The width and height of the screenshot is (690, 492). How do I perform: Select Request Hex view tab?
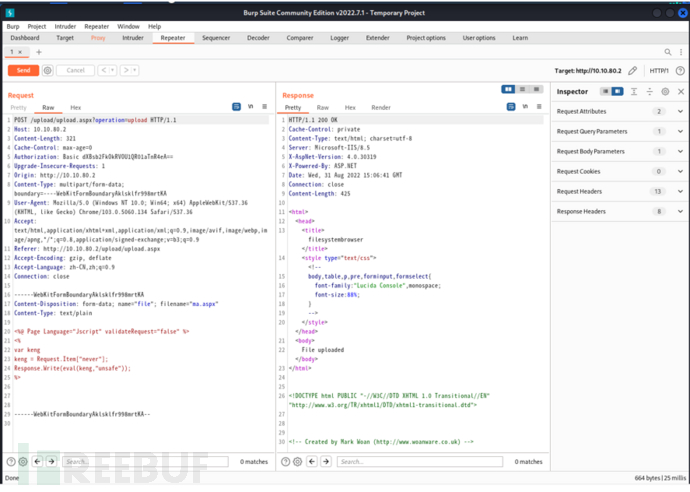coord(76,107)
